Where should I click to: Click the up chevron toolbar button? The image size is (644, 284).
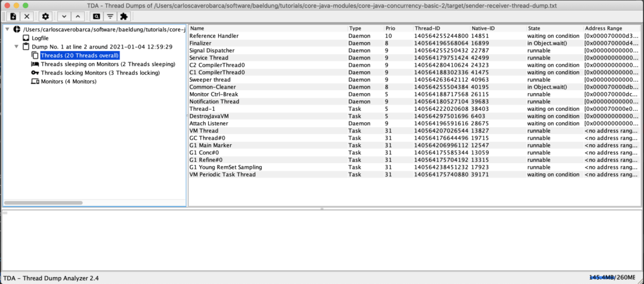click(77, 16)
